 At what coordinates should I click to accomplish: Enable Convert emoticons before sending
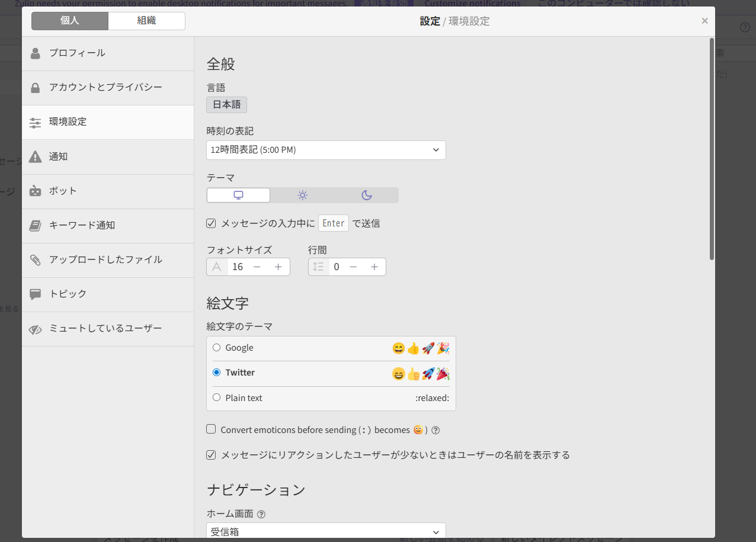211,429
